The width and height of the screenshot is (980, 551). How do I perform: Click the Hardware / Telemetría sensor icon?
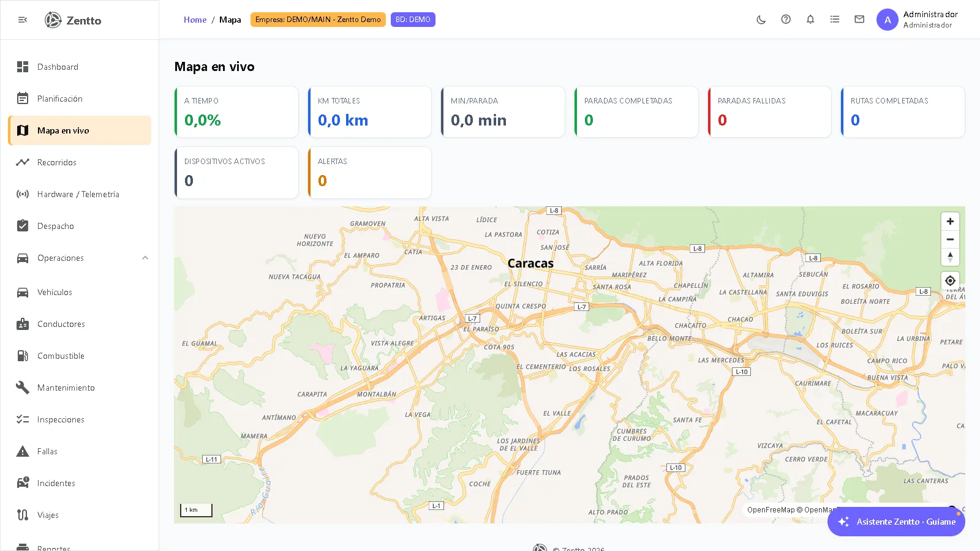click(x=23, y=194)
